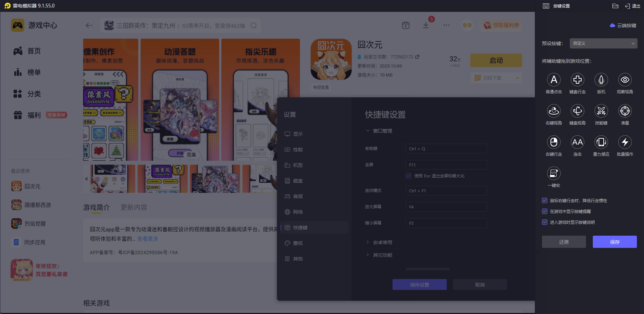This screenshot has width=644, height=314.
Task: Open the 快捷键 shortcut settings tab
Action: (314, 228)
